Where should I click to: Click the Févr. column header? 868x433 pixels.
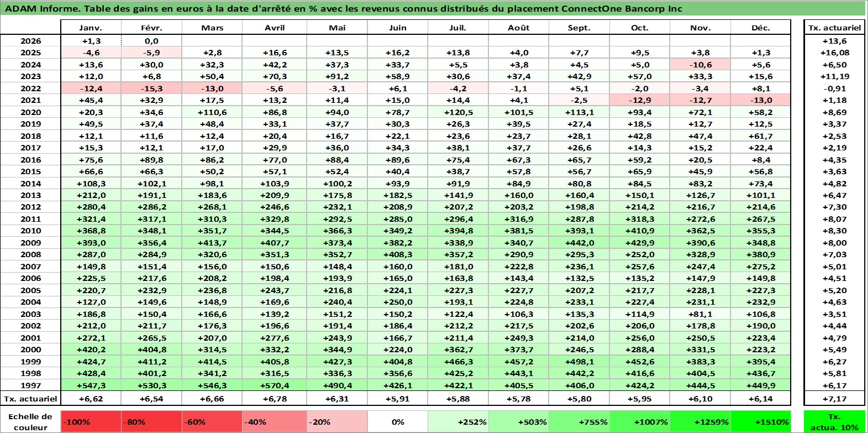click(x=151, y=28)
